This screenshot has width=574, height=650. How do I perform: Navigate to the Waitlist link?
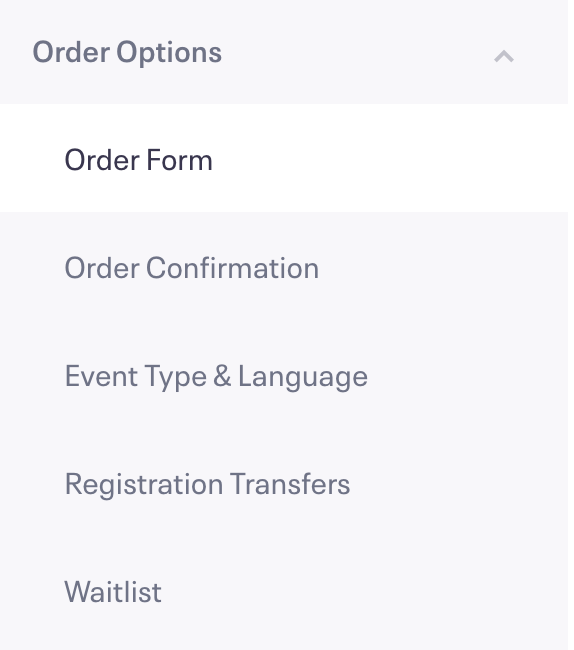[x=113, y=592]
